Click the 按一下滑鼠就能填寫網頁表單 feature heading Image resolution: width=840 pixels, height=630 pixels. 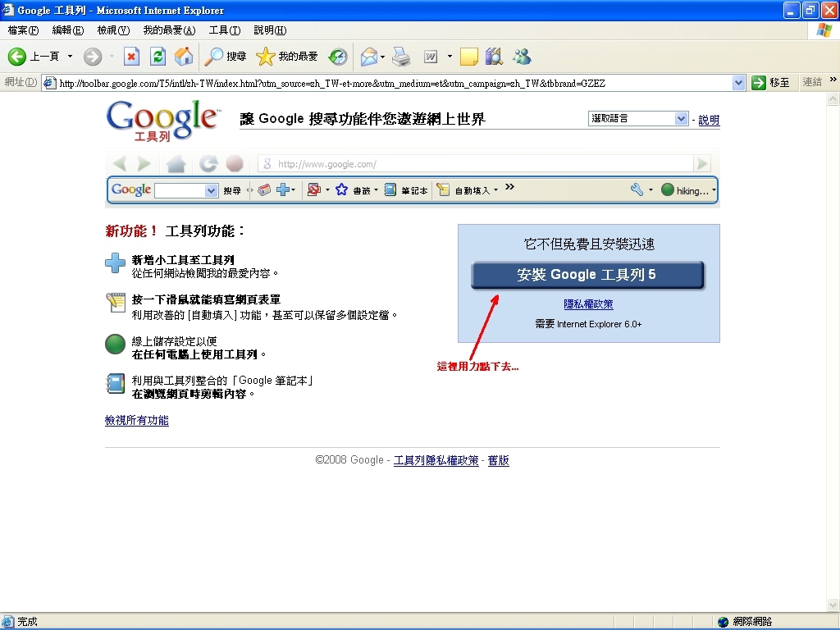(206, 300)
